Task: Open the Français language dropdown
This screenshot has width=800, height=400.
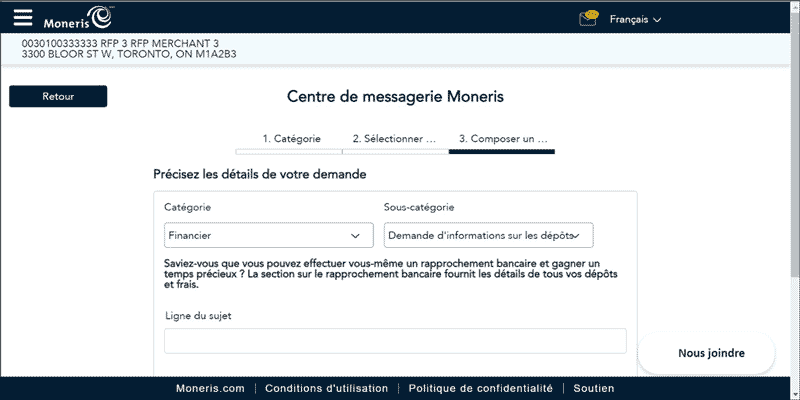Action: click(x=635, y=19)
